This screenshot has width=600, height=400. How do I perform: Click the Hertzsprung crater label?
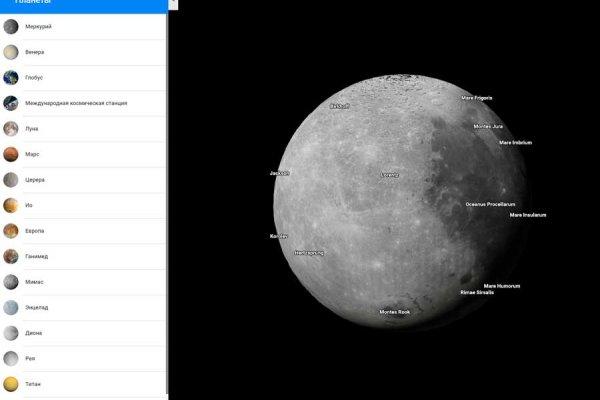(309, 253)
